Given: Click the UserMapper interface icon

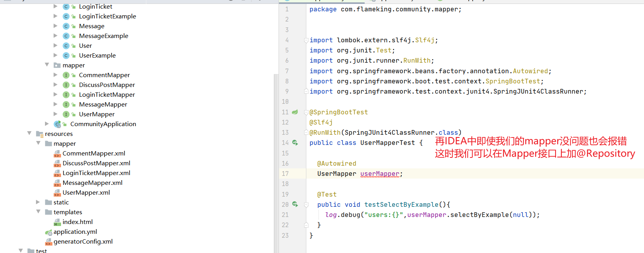Looking at the screenshot, I should pos(66,114).
